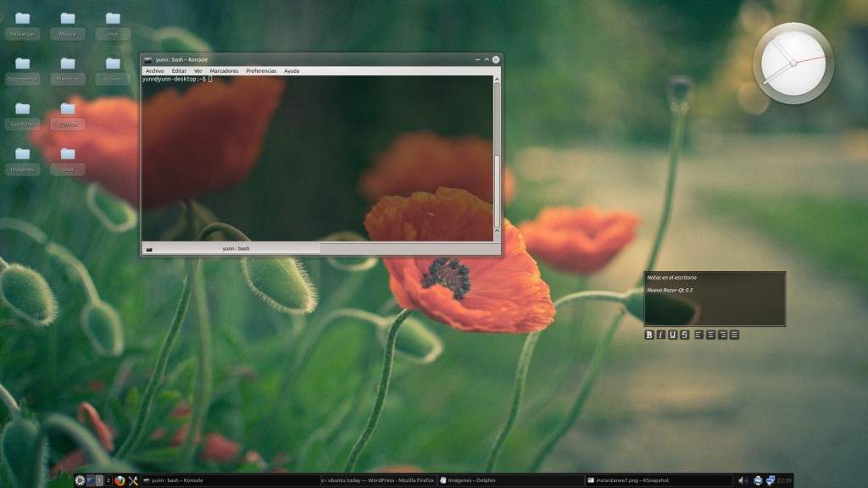Open the last folder beside Imágenes

(68, 160)
